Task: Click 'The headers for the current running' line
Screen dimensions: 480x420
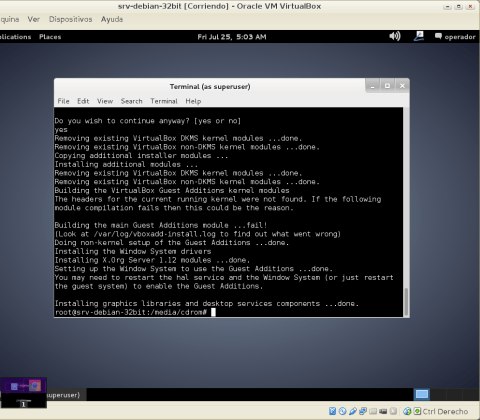Action: tap(218, 199)
